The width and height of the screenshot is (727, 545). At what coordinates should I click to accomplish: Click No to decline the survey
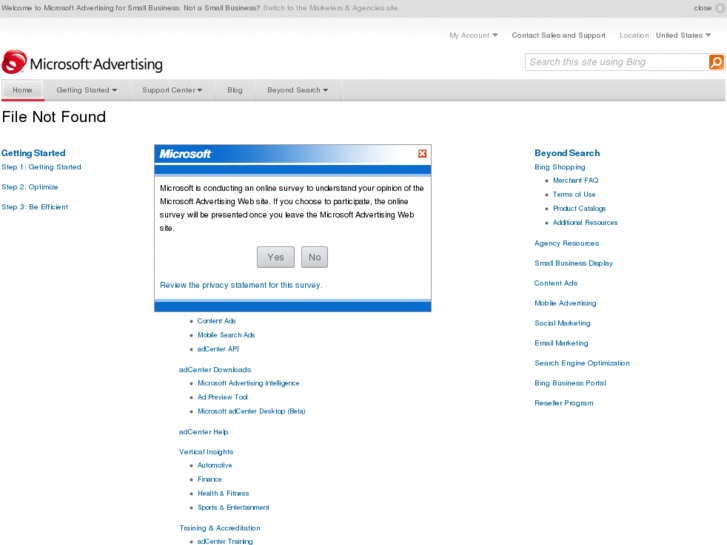click(314, 257)
